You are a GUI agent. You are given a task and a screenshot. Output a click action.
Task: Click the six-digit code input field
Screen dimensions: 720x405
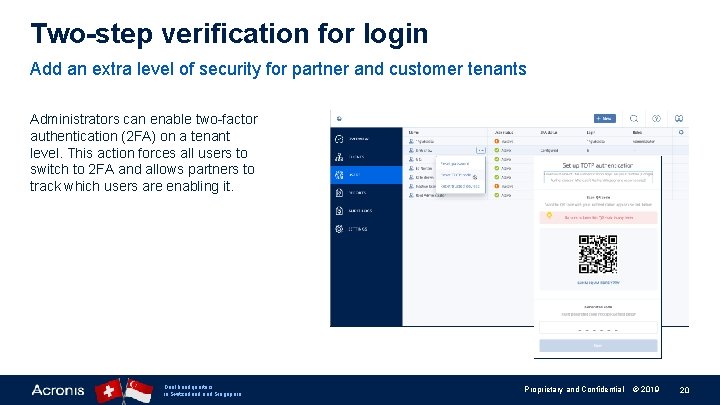coord(598,328)
